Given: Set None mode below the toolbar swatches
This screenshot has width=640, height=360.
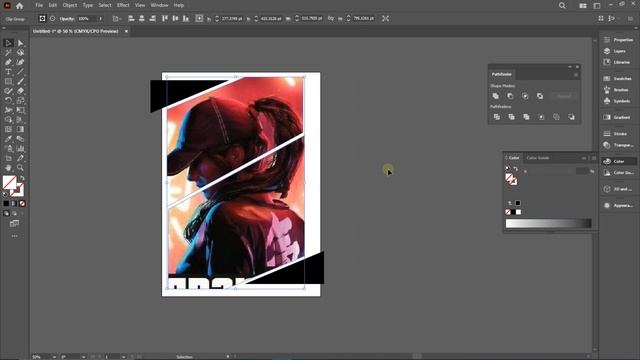Looking at the screenshot, I should pyautogui.click(x=22, y=203).
